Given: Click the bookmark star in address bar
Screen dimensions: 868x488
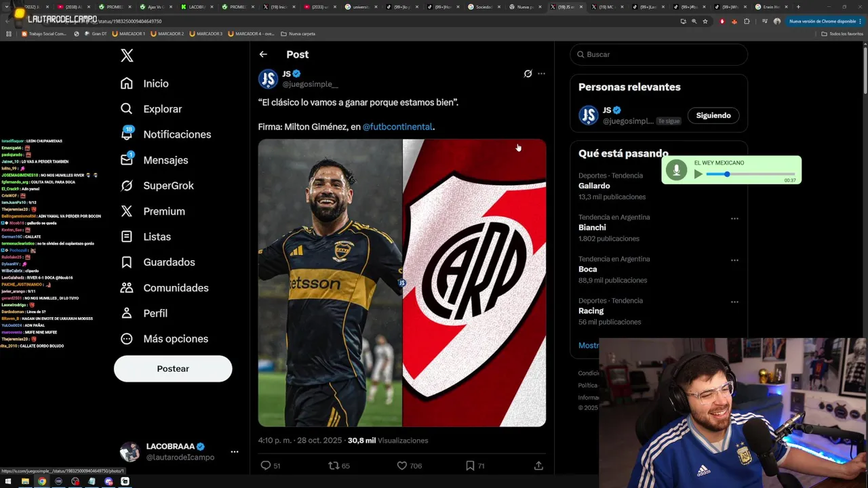Looking at the screenshot, I should (x=705, y=21).
